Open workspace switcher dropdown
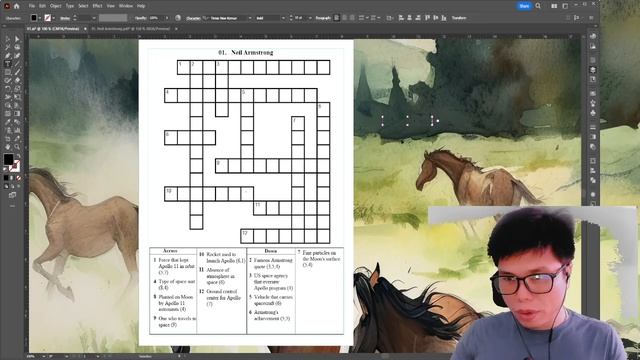Image resolution: width=640 pixels, height=360 pixels. click(x=565, y=6)
